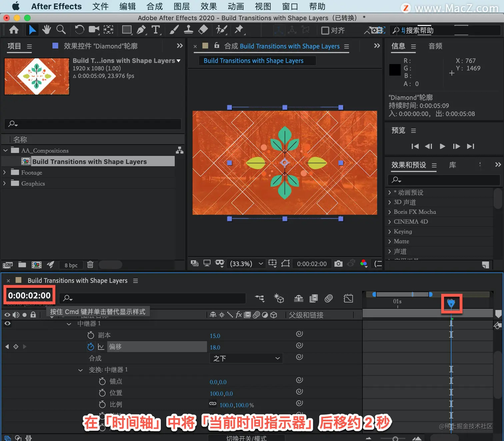This screenshot has width=504, height=441.
Task: Open the 之下 composite dropdown
Action: click(246, 358)
